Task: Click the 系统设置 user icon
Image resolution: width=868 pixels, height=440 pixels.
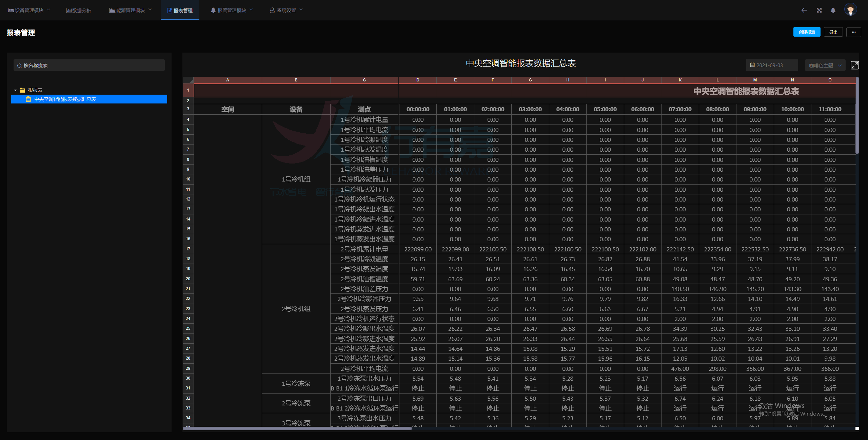Action: pos(272,10)
